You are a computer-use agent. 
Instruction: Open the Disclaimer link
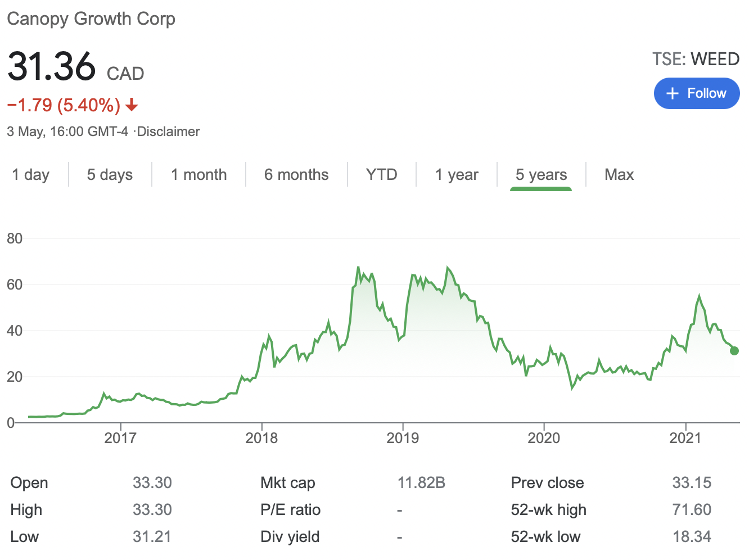click(x=169, y=132)
